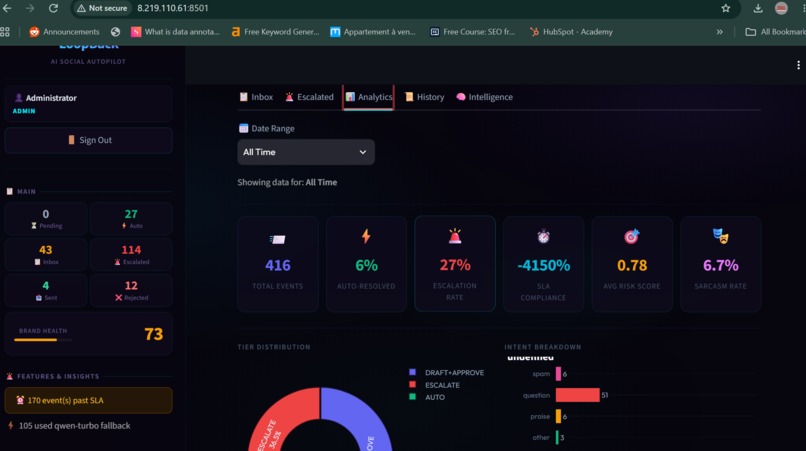Click the Avg Risk Score target icon
806x451 pixels.
click(x=632, y=236)
